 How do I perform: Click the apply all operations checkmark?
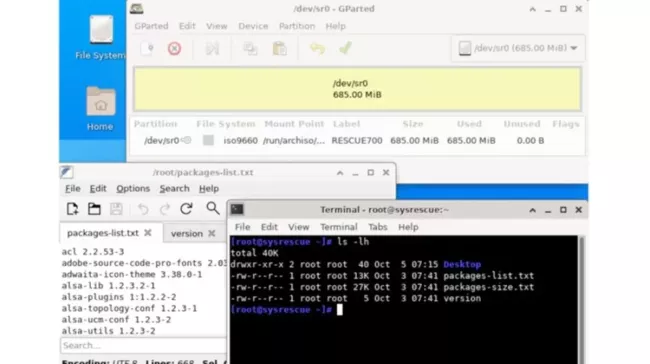(345, 49)
